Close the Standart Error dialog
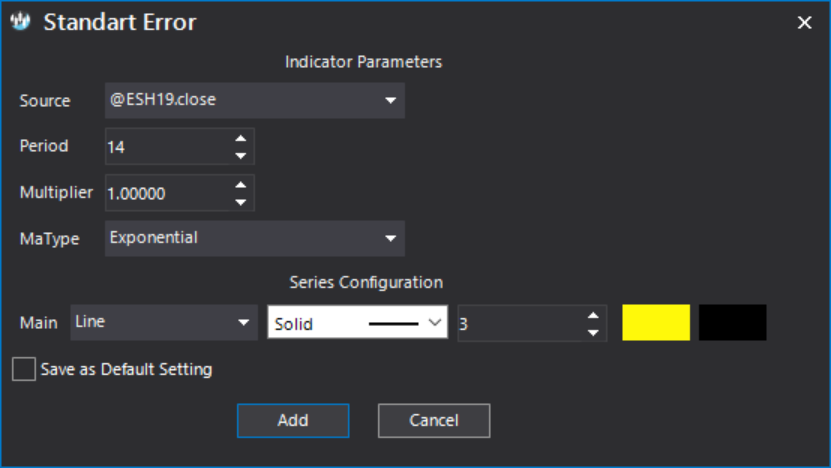 (805, 22)
